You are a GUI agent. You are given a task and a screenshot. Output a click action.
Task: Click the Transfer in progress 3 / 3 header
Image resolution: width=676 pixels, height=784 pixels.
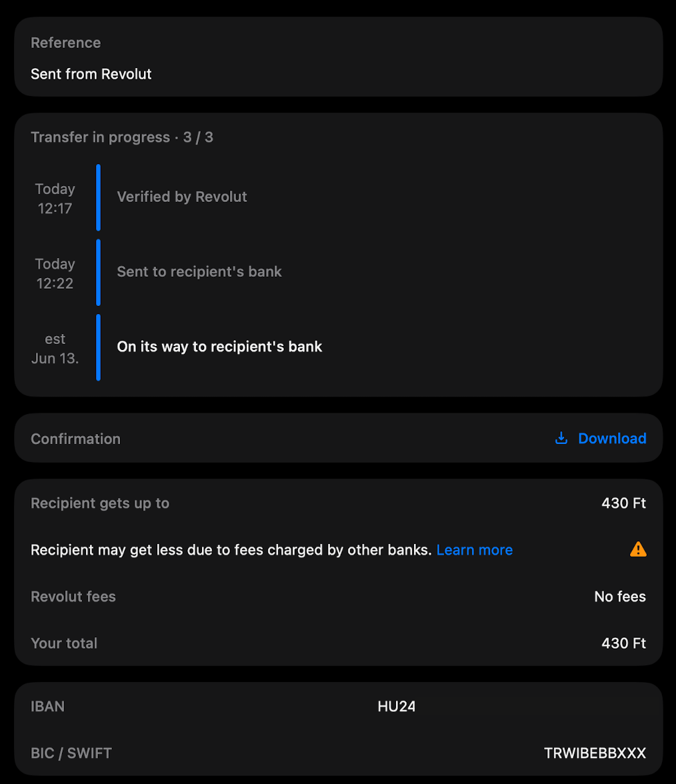[x=122, y=137]
